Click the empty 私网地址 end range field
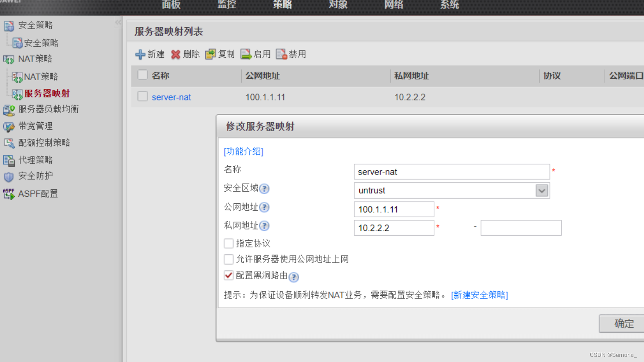The image size is (644, 362). pos(521,228)
